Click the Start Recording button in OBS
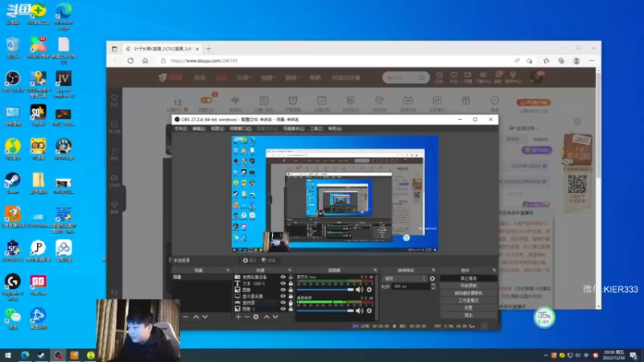The width and height of the screenshot is (644, 362). tap(469, 286)
